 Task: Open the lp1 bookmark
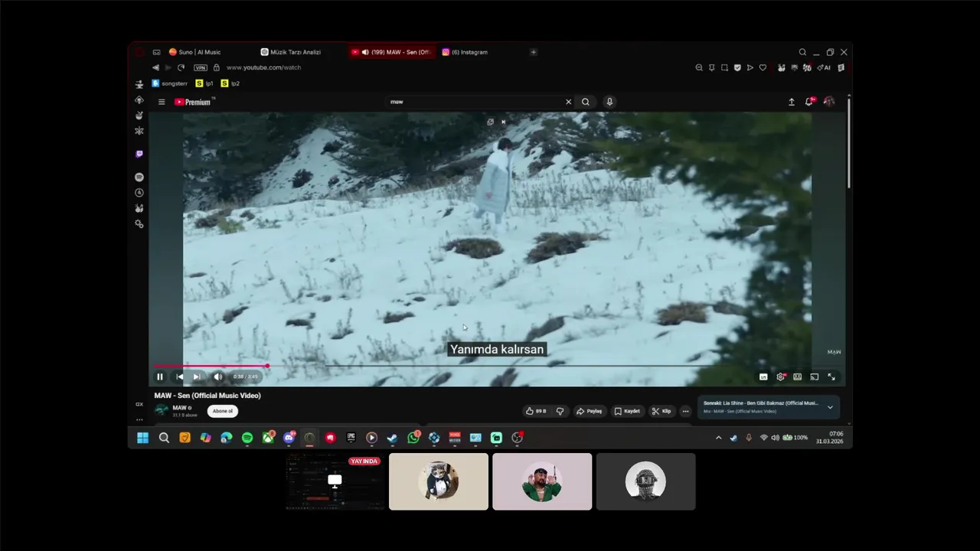tap(204, 83)
